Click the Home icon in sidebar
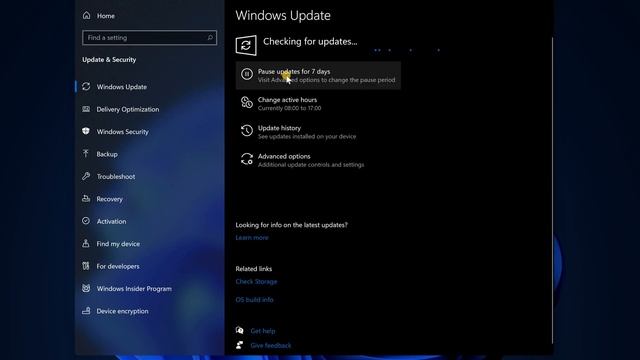The height and width of the screenshot is (360, 640). click(x=86, y=16)
